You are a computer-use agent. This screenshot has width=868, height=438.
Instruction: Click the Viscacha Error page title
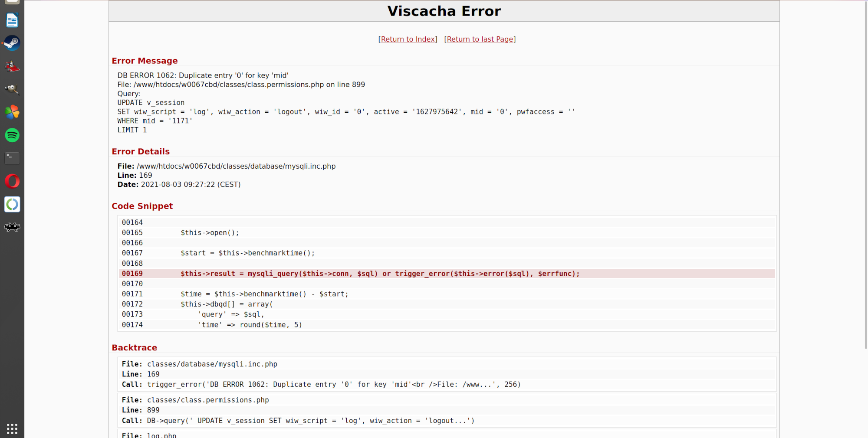[444, 11]
